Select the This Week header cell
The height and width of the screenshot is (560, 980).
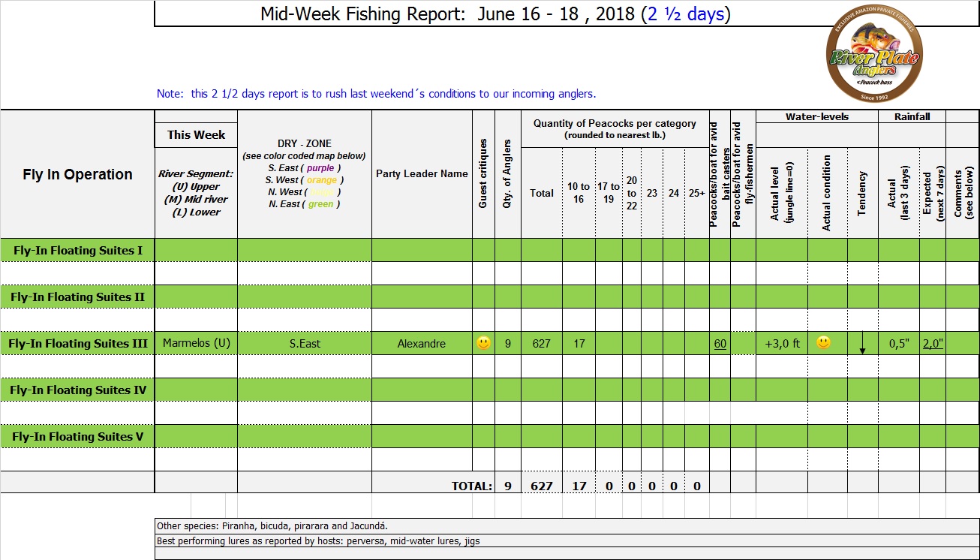pyautogui.click(x=196, y=135)
